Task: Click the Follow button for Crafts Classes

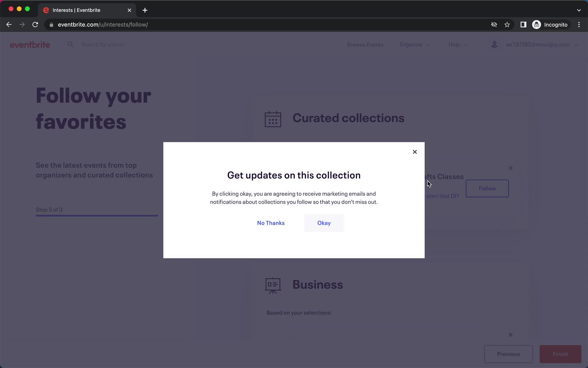Action: [x=487, y=188]
